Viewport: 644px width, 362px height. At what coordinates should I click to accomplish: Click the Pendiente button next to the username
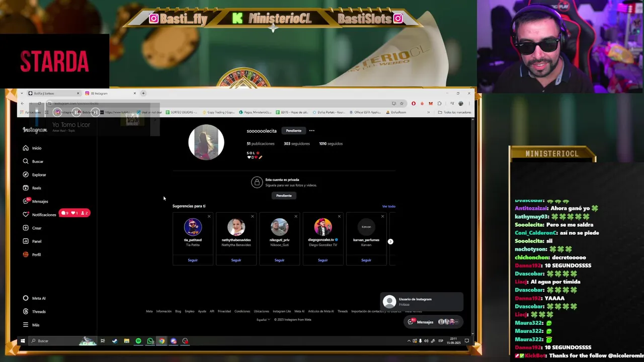[x=294, y=131]
